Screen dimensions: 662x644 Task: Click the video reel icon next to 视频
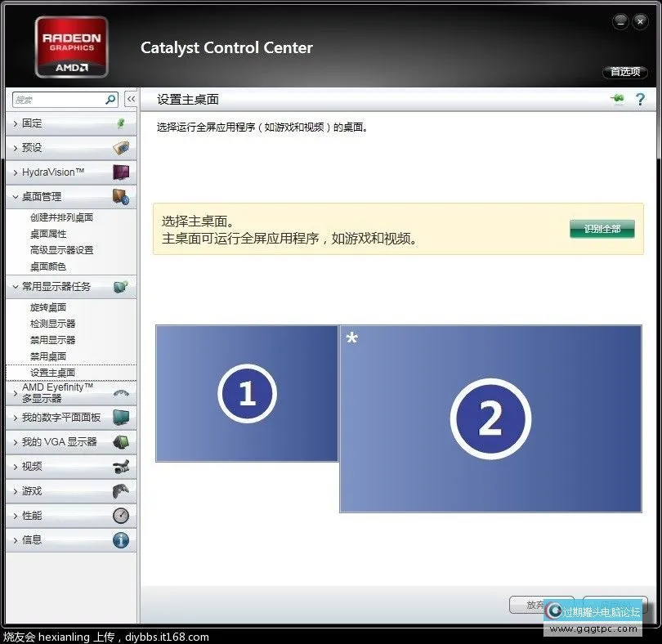(x=120, y=467)
